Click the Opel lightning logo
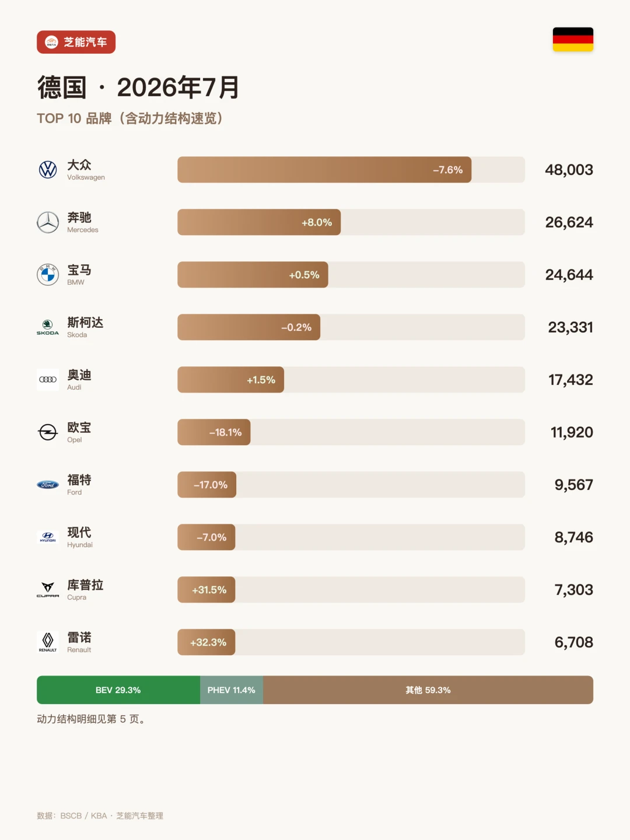This screenshot has width=630, height=840. pyautogui.click(x=48, y=432)
